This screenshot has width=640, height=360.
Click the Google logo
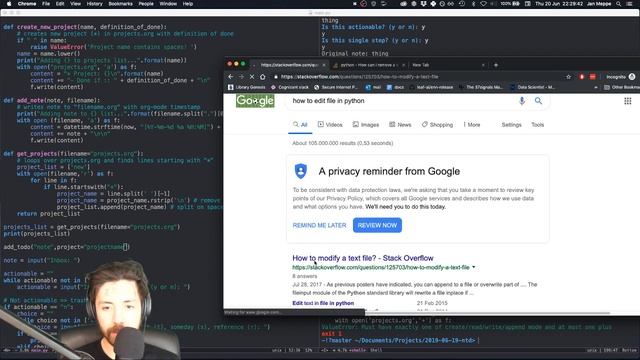tap(255, 101)
